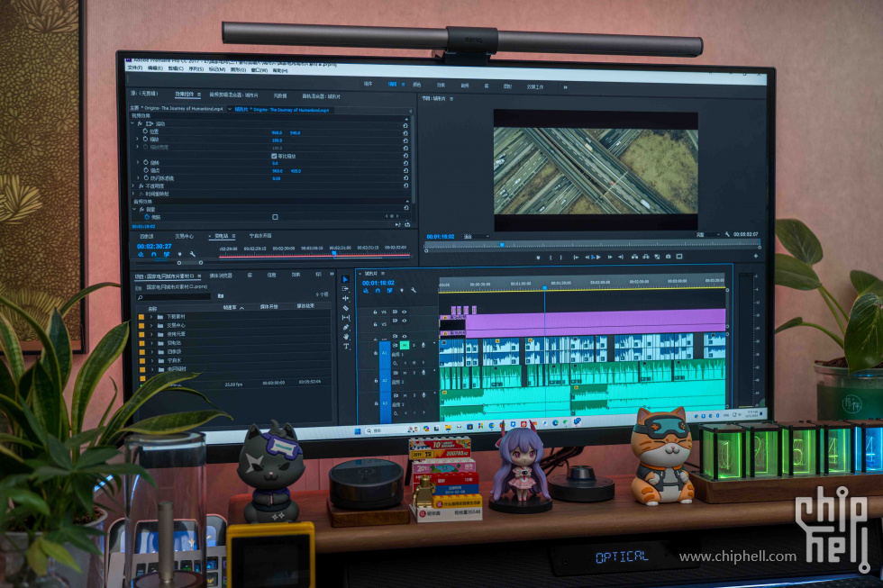Click the Extract button in Program Monitor

pos(645,257)
